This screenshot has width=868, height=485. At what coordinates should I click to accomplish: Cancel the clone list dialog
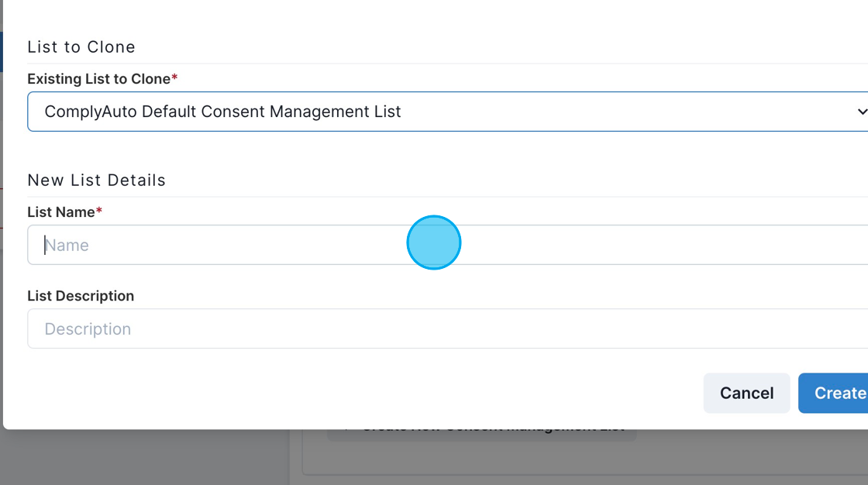click(x=747, y=393)
